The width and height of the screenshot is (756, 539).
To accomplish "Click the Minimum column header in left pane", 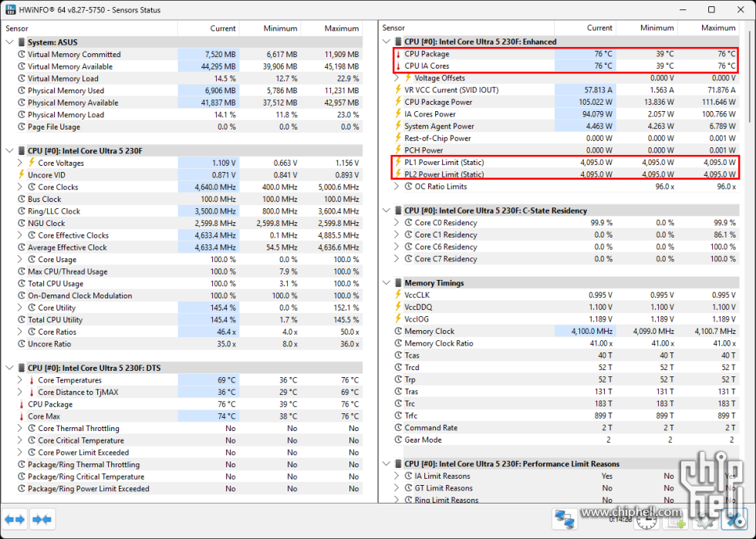I will [270, 29].
